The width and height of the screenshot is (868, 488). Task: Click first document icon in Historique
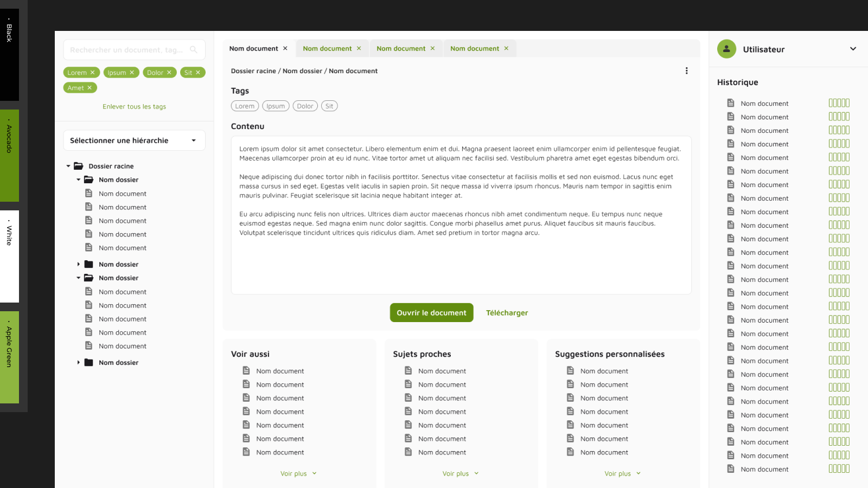point(731,103)
